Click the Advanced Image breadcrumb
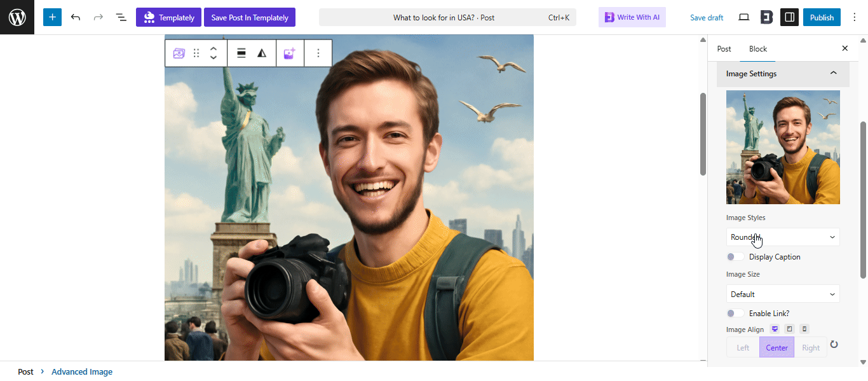The height and width of the screenshot is (381, 868). (82, 371)
